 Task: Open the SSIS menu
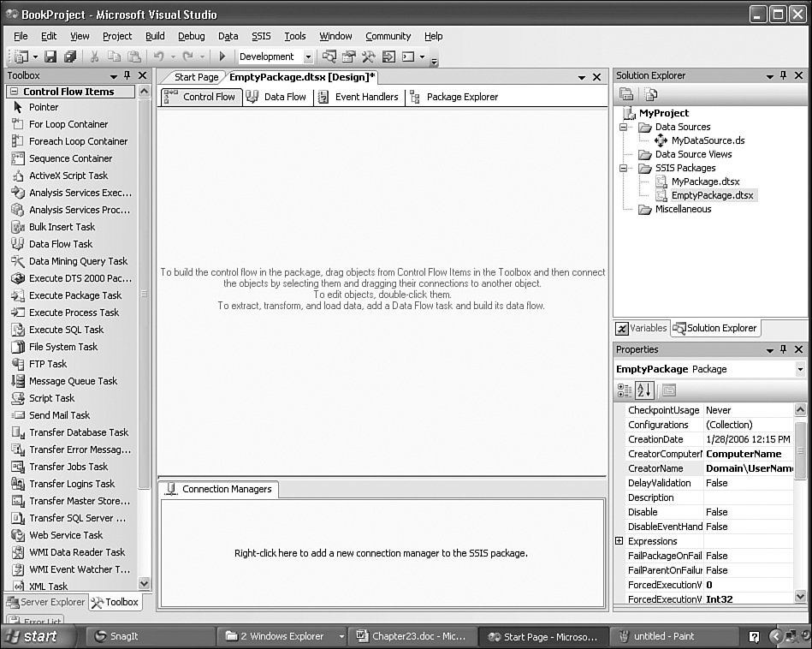click(x=261, y=36)
